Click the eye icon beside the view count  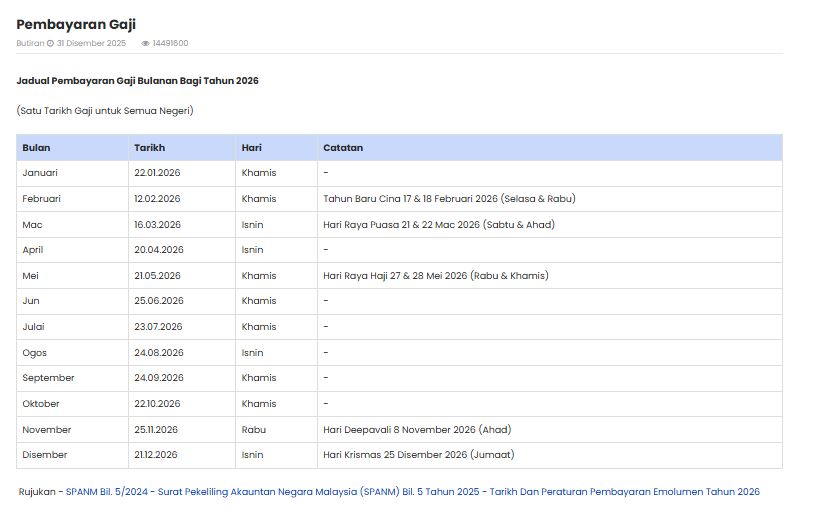tap(145, 44)
